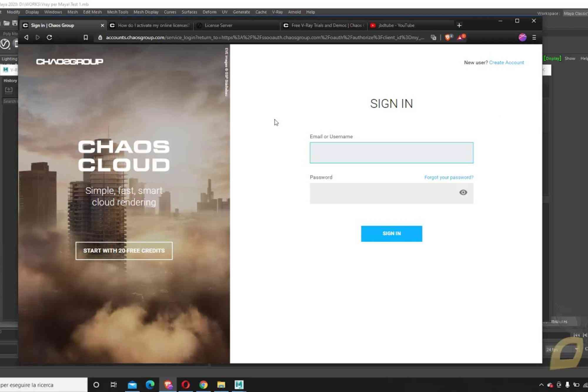Screen dimensions: 588x392
Task: Open a new browser tab
Action: click(x=459, y=25)
